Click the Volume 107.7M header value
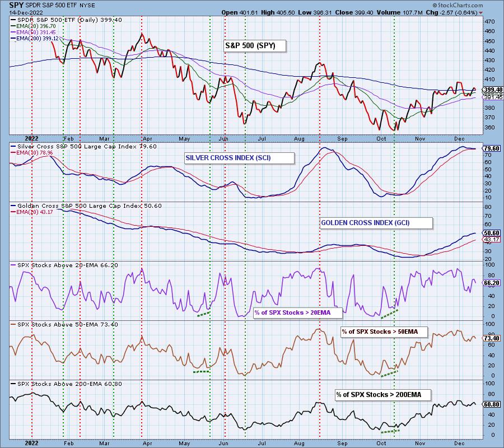 click(399, 12)
